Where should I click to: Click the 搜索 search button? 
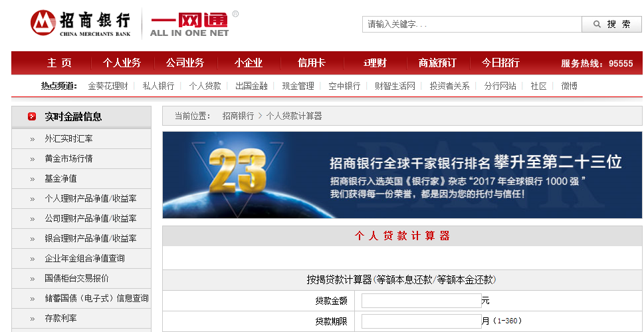[611, 24]
